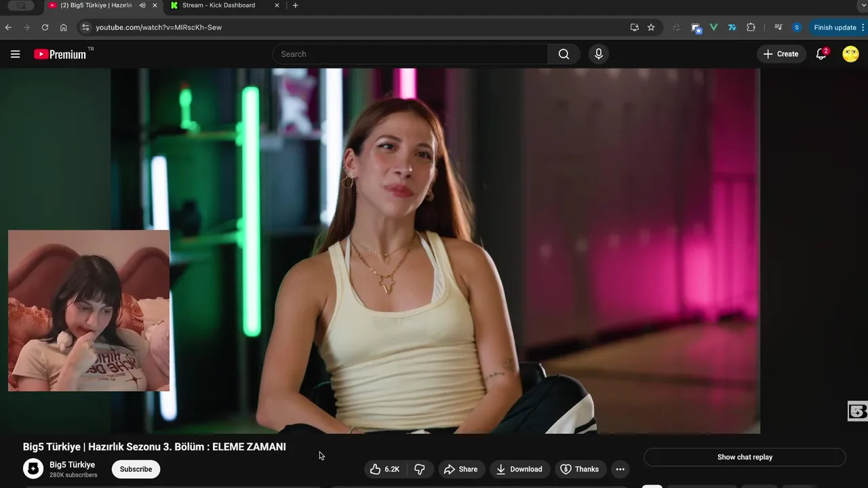868x488 pixels.
Task: Click the Create button
Action: tap(781, 54)
